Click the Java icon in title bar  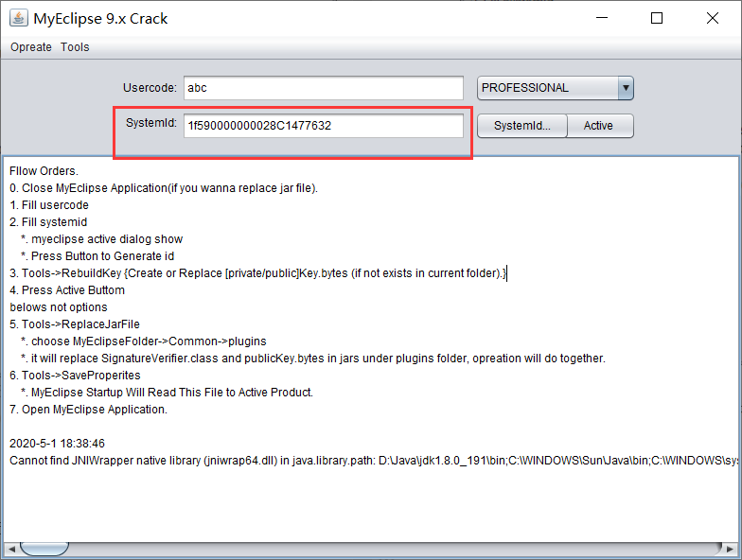[x=19, y=18]
